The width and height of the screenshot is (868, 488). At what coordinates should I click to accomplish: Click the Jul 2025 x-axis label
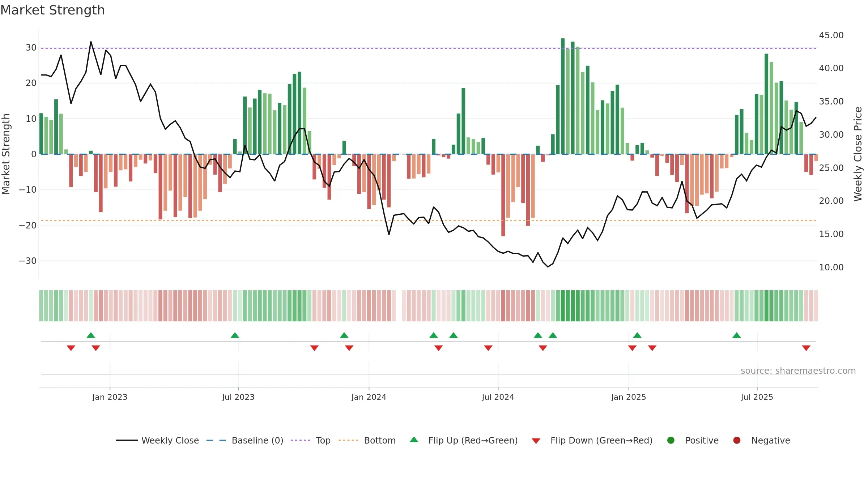pos(757,397)
